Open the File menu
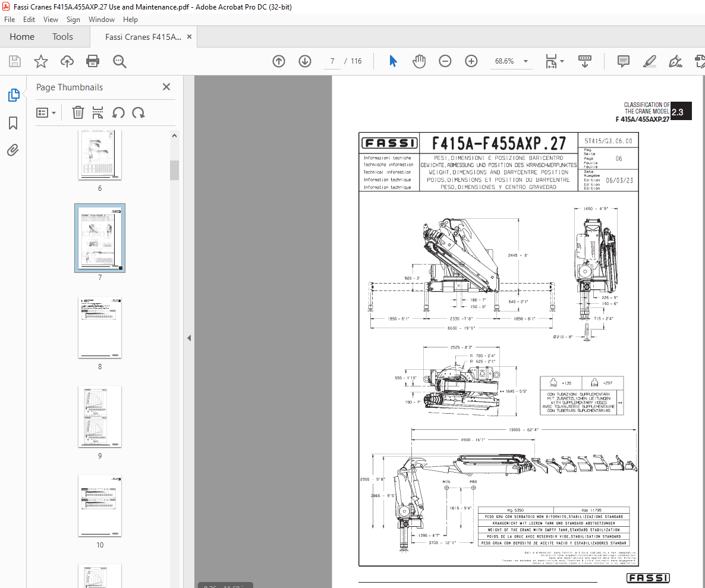The width and height of the screenshot is (705, 588). tap(10, 20)
